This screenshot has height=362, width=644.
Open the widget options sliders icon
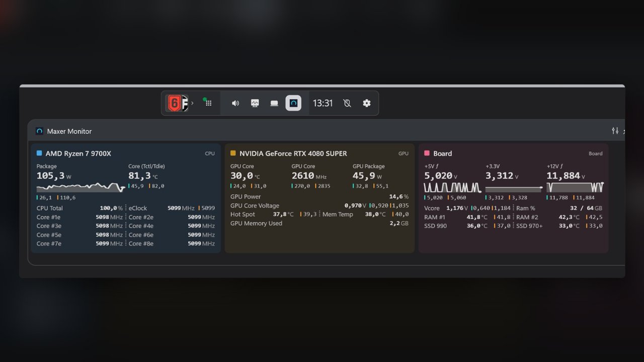pyautogui.click(x=615, y=131)
